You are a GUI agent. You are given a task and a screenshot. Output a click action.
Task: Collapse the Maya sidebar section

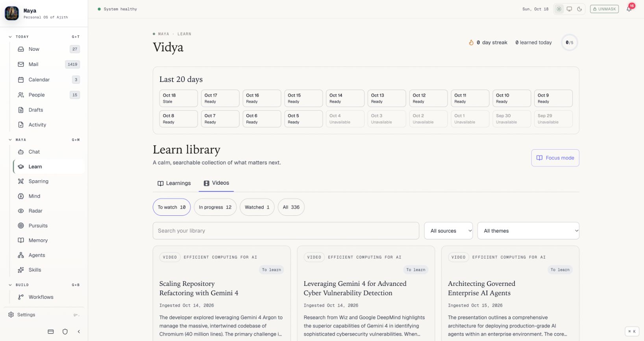(x=10, y=140)
